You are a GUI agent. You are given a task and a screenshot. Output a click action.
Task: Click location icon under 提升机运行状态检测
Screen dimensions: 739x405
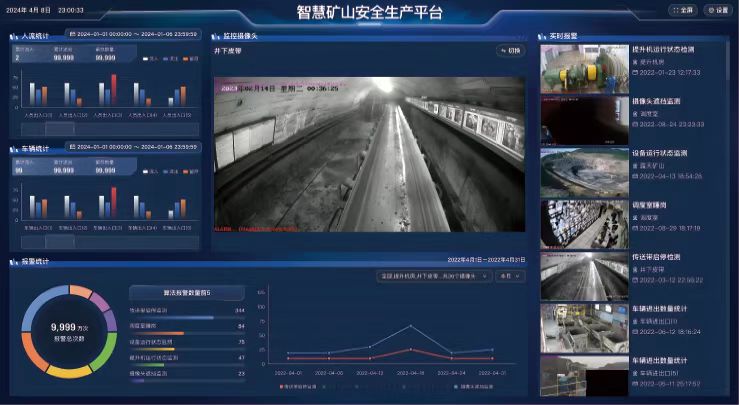tap(635, 62)
